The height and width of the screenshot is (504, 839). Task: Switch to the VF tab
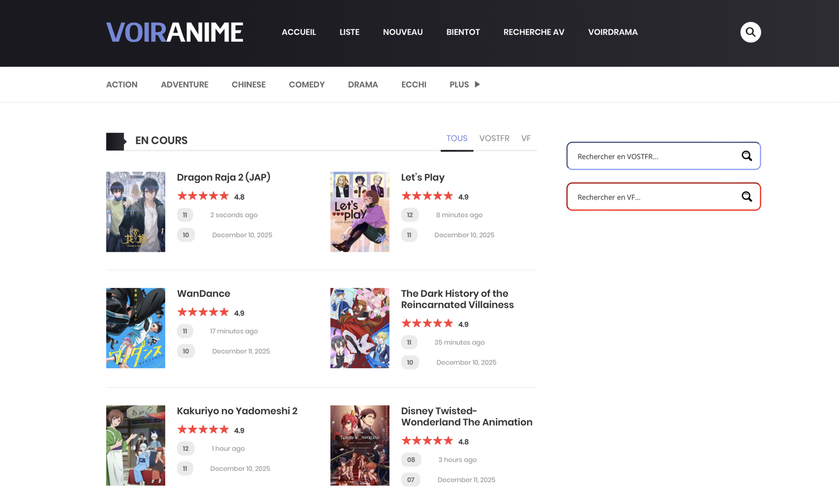click(x=525, y=138)
